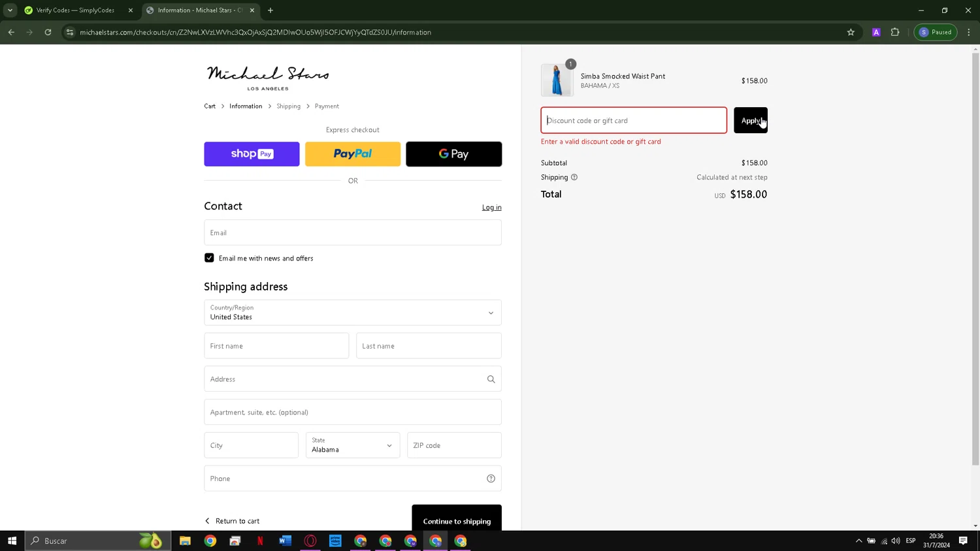
Task: Open a new browser tab
Action: pyautogui.click(x=270, y=10)
